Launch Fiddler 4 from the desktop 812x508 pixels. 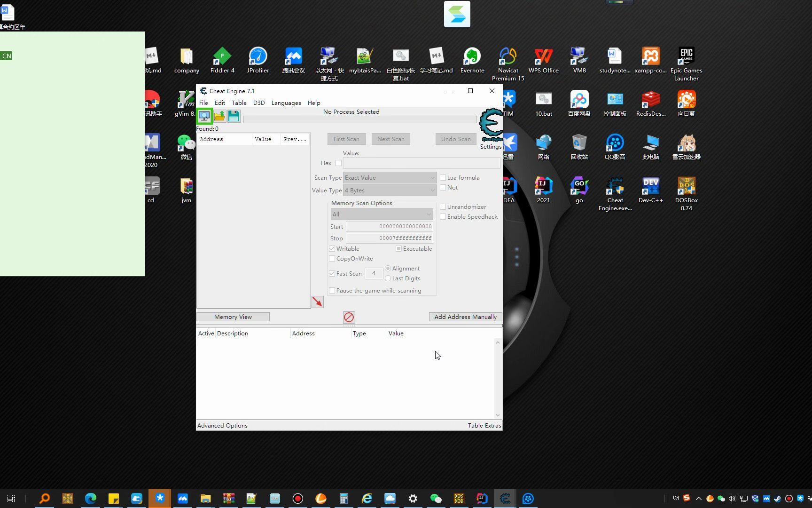click(x=222, y=56)
